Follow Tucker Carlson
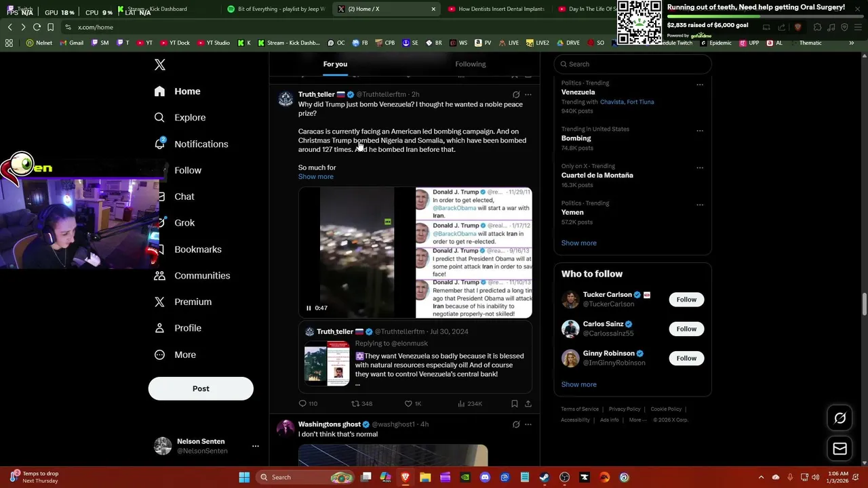The width and height of the screenshot is (868, 488). click(x=686, y=300)
